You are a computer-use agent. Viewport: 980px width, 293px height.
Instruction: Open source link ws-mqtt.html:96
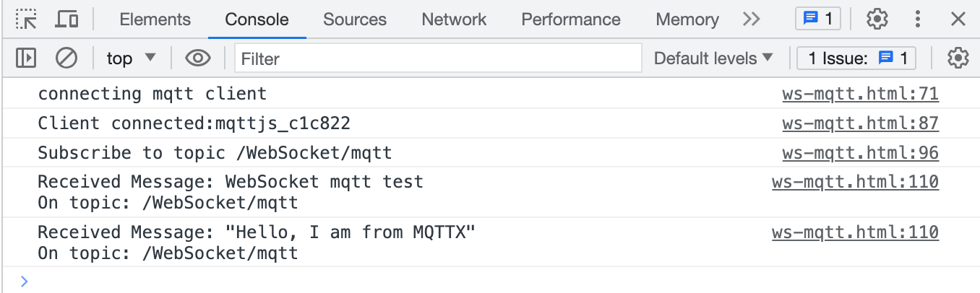tap(860, 153)
